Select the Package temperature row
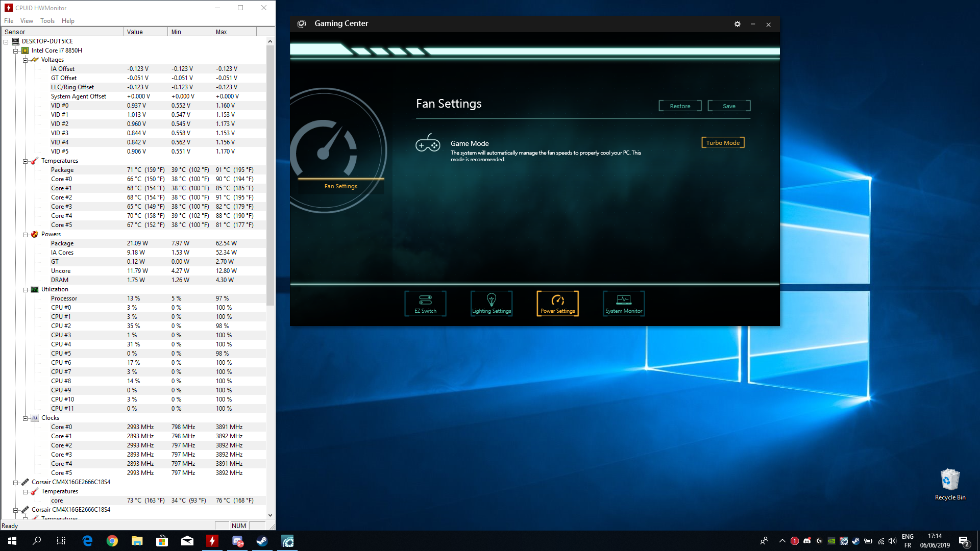 [133, 170]
